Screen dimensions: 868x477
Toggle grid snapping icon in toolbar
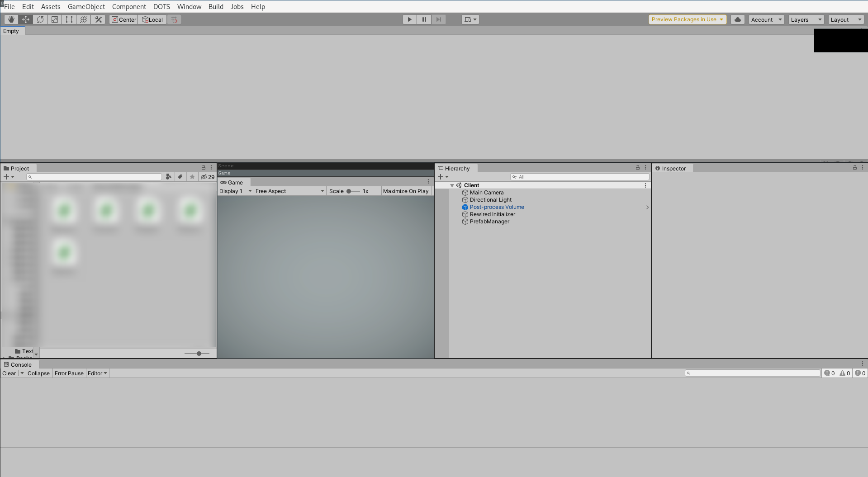click(x=174, y=19)
